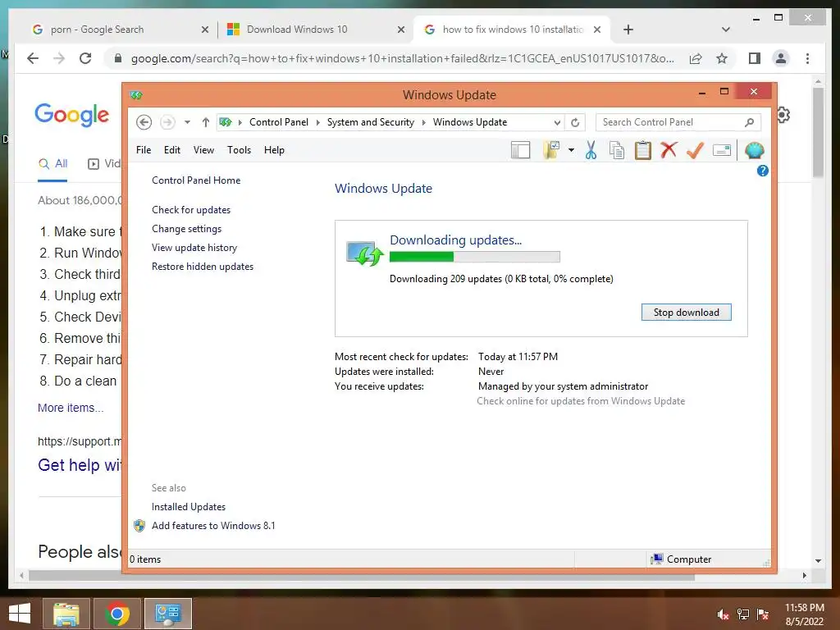Select System and Security breadcrumb
Screen dimensions: 840x630
[371, 122]
